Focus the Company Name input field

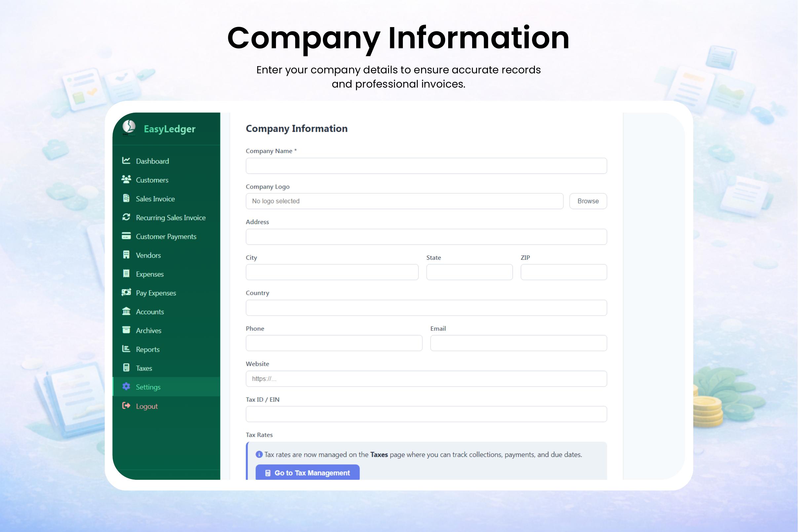click(x=426, y=166)
